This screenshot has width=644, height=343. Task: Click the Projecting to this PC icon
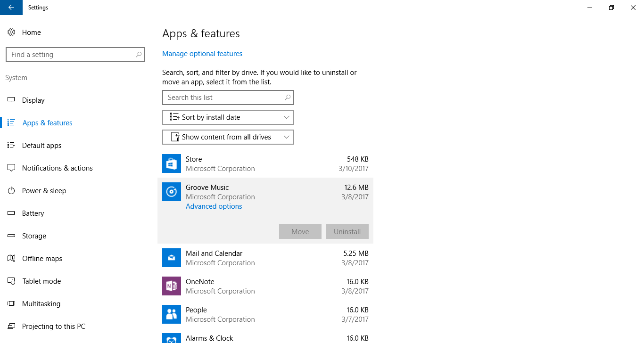click(11, 326)
